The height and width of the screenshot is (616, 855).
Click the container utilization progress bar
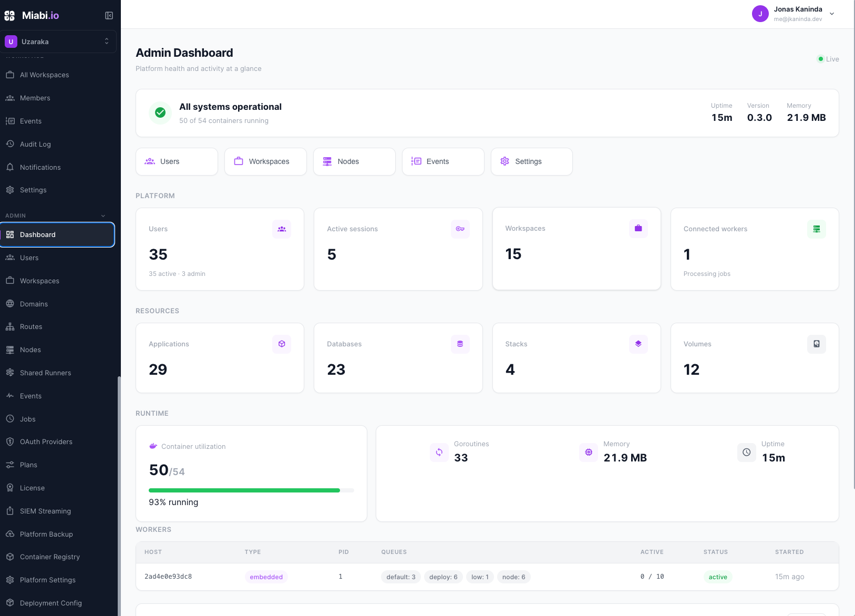coord(252,490)
